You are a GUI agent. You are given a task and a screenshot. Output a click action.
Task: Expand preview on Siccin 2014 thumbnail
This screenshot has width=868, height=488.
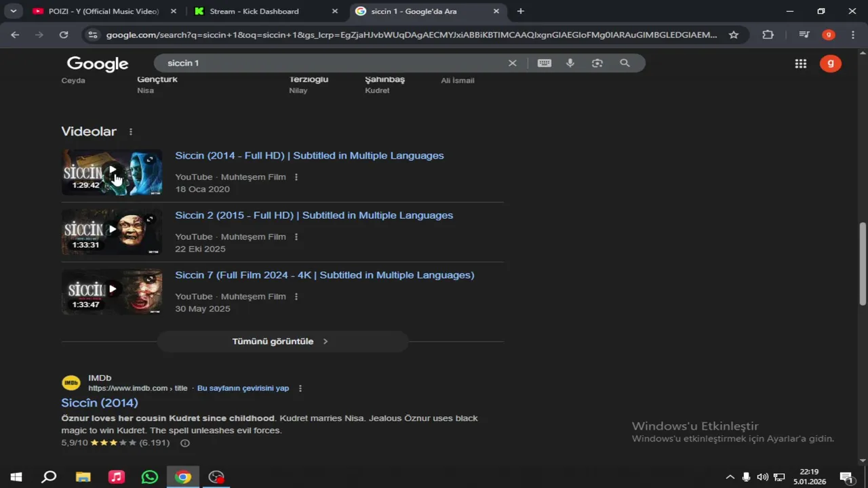[x=150, y=160]
